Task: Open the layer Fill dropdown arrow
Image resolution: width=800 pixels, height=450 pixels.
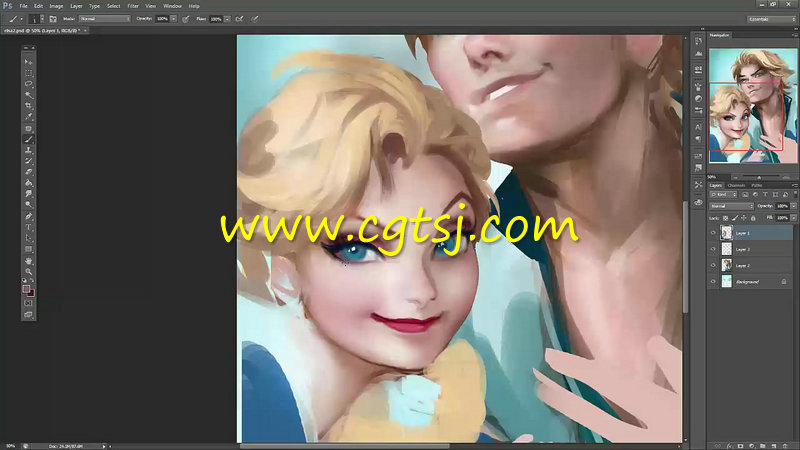Action: click(793, 218)
